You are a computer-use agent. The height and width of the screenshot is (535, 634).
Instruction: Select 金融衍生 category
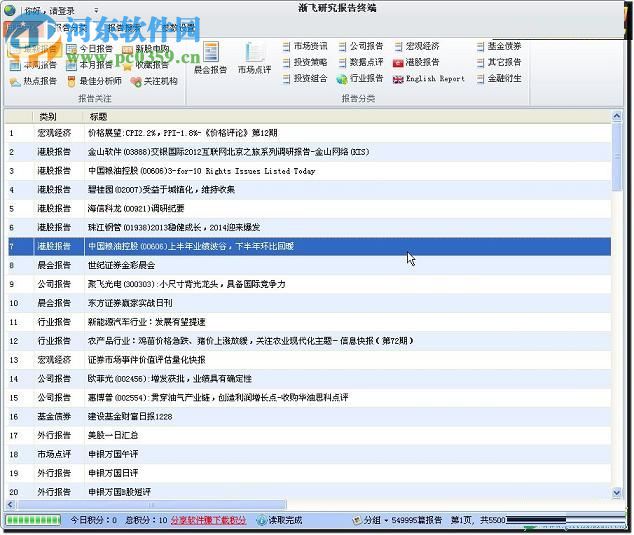(499, 78)
